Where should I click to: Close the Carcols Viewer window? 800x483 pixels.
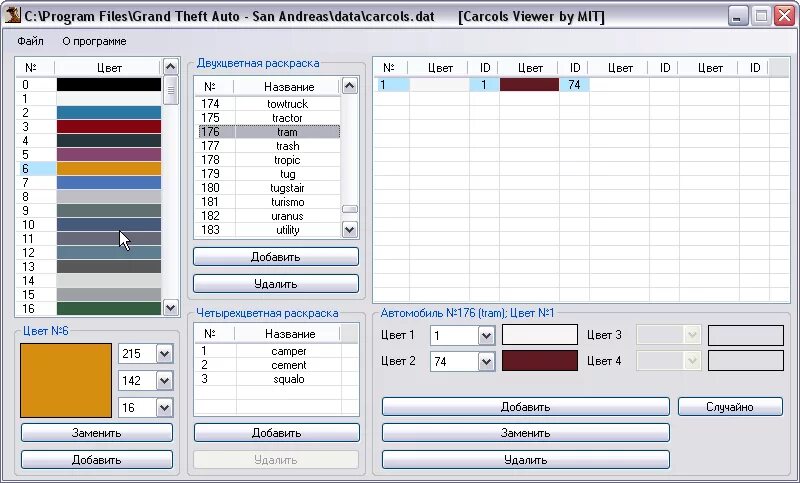tap(784, 16)
